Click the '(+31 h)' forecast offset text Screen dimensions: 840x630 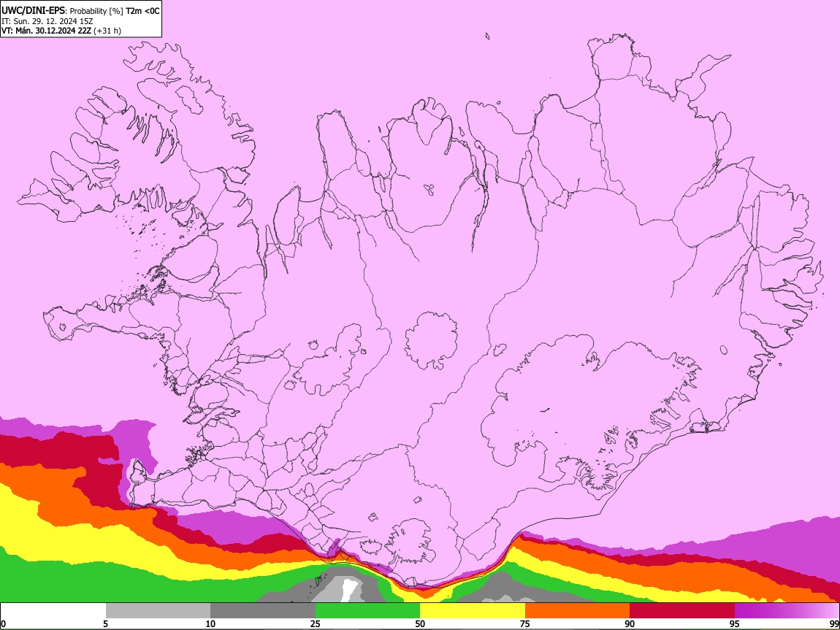tap(107, 31)
